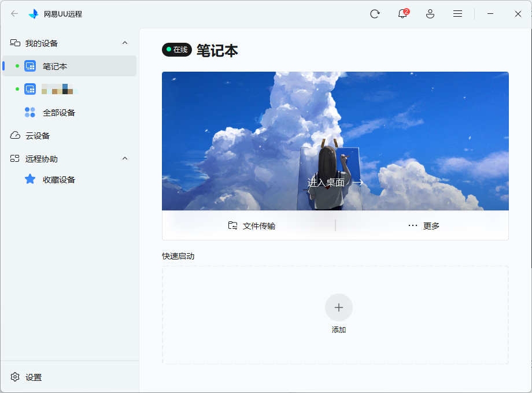
Task: Collapse the 远程协助 section
Action: pos(125,158)
